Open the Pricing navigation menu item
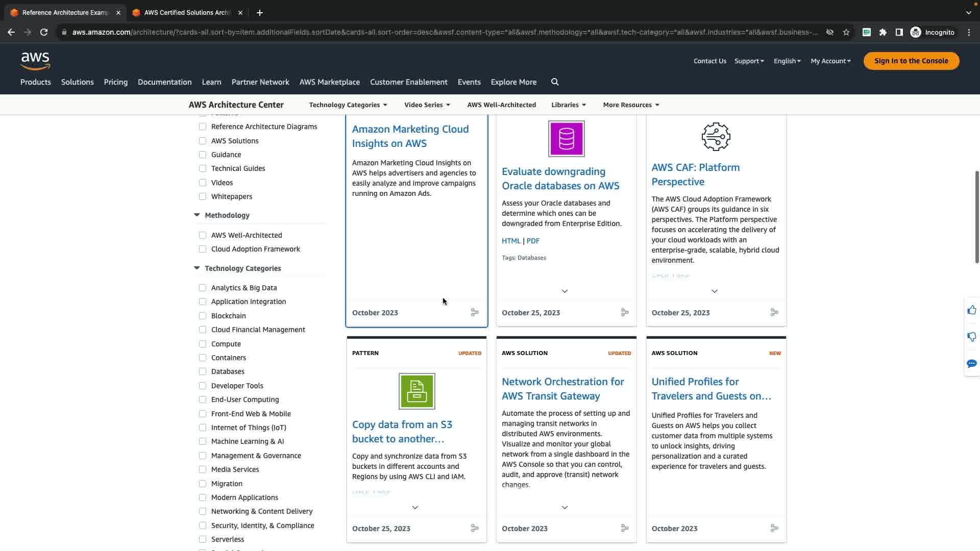980x551 pixels. pyautogui.click(x=116, y=82)
